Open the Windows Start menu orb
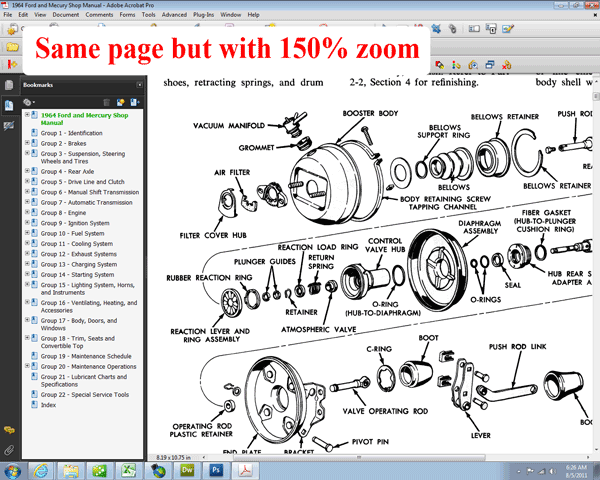600x480 pixels. (13, 471)
